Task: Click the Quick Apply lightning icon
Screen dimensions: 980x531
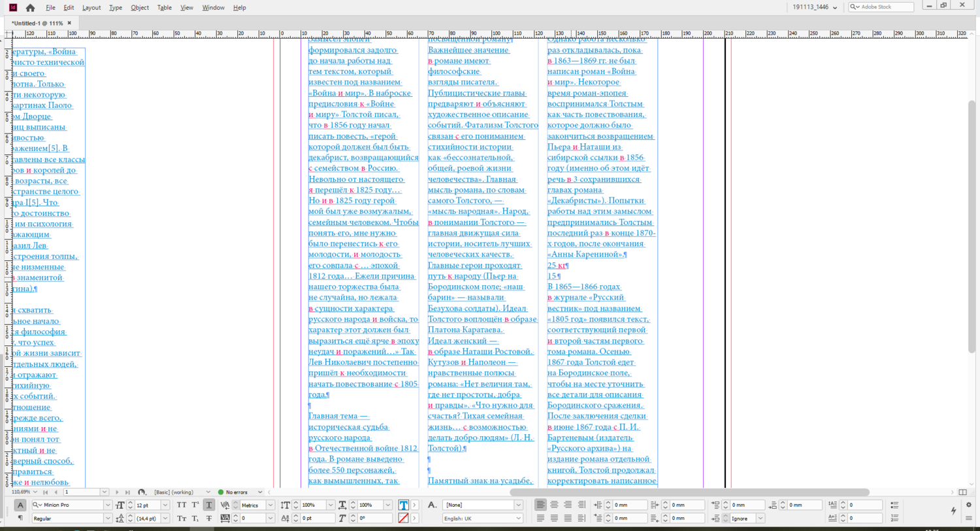Action: click(953, 509)
